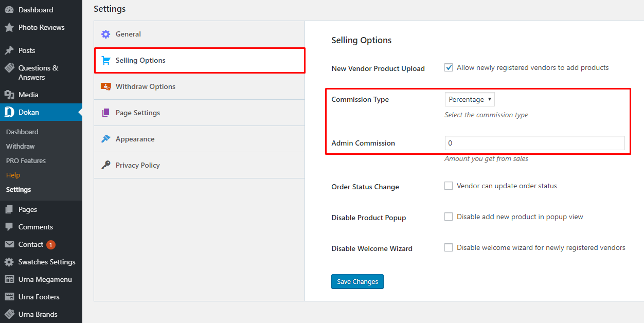Click the 'Settings' page title

[110, 9]
